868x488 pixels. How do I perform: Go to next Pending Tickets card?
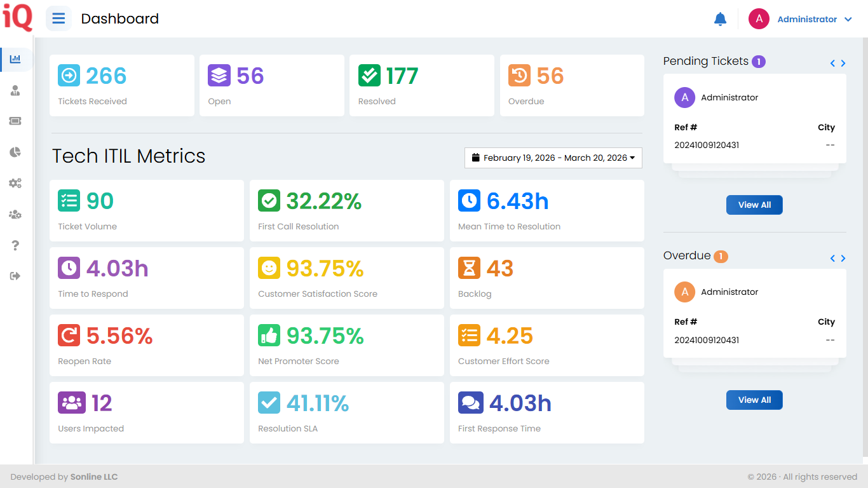[x=843, y=64]
